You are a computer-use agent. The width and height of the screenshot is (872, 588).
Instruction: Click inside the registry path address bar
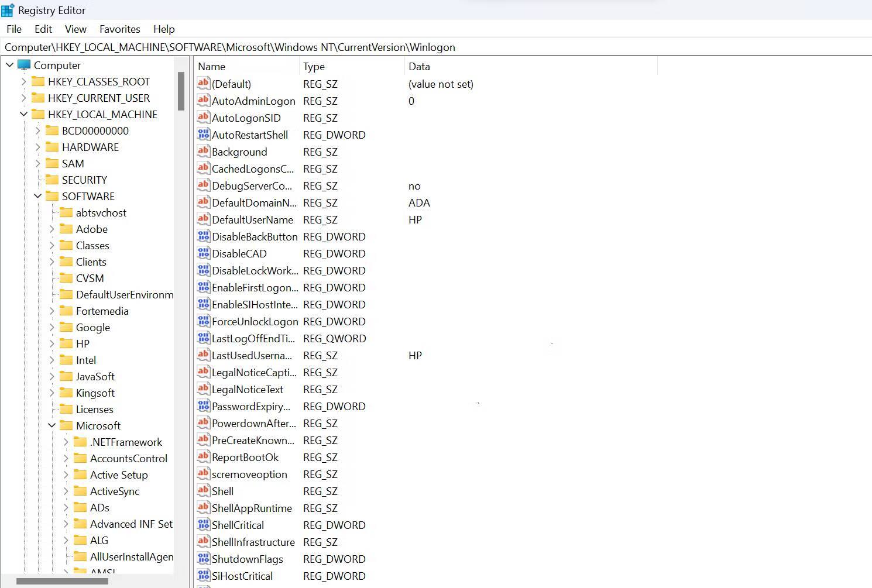(234, 47)
